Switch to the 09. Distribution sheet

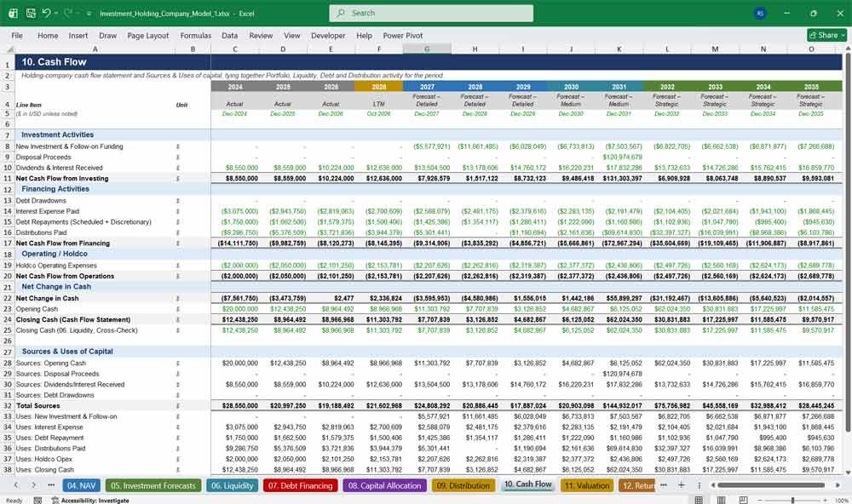463,485
